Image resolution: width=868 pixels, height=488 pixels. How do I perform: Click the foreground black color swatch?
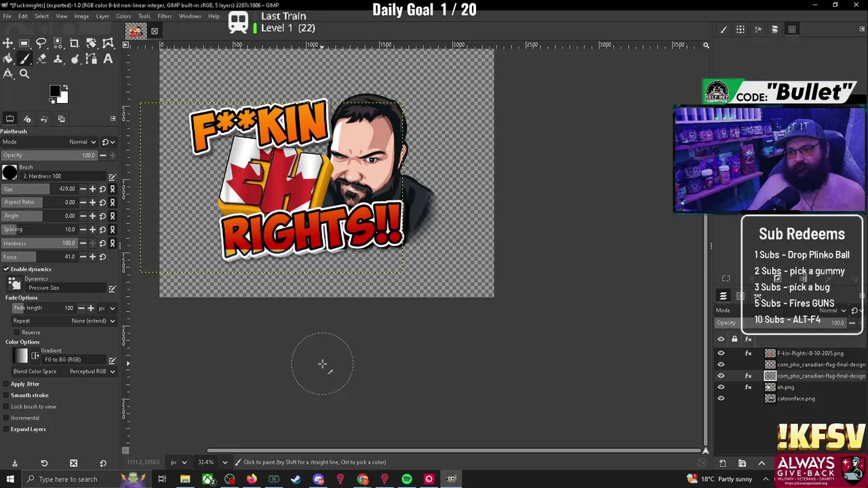tap(55, 91)
